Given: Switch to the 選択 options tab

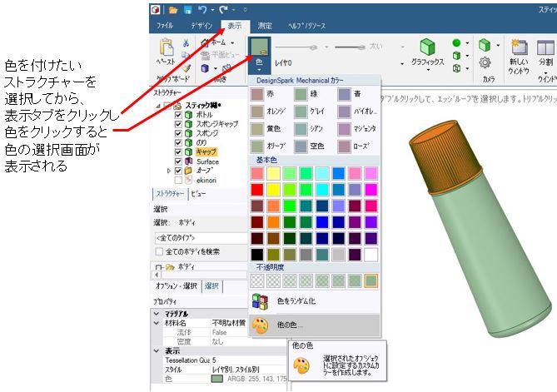Looking at the screenshot, I should [x=211, y=285].
